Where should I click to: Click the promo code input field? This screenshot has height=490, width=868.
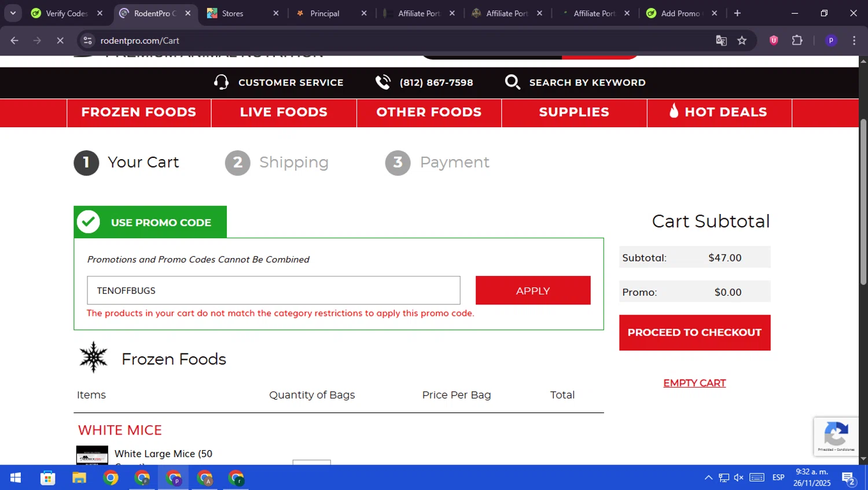[x=274, y=290]
